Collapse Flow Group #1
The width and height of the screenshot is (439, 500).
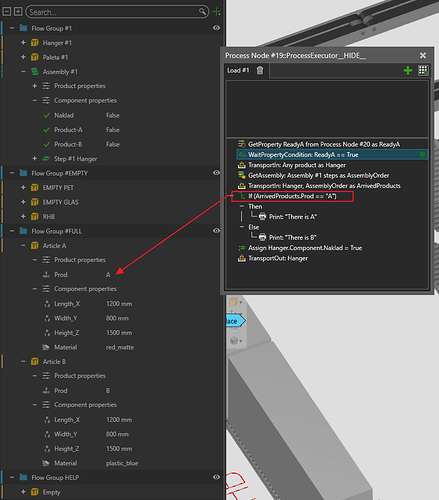pos(12,28)
